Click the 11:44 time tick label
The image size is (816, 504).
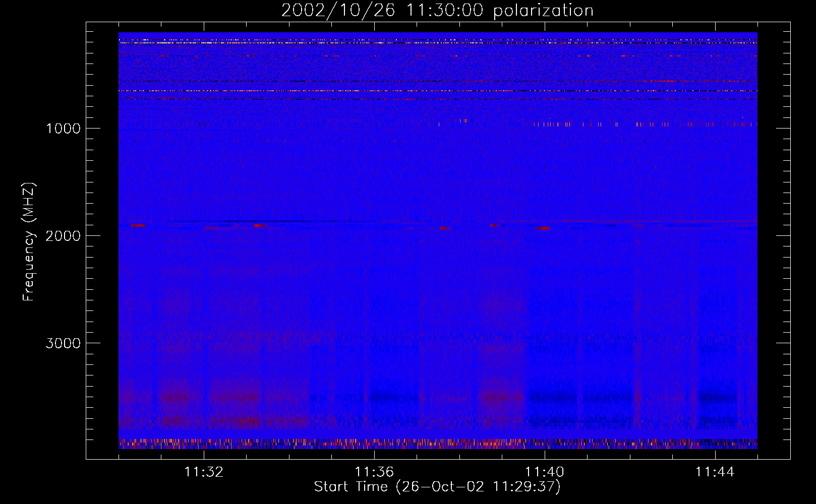[715, 472]
